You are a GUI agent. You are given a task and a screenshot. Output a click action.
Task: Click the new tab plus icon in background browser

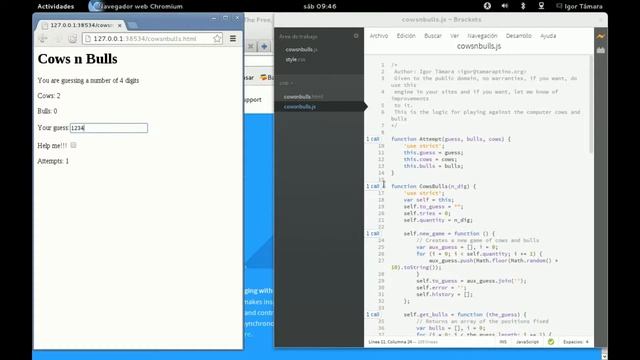click(x=264, y=47)
